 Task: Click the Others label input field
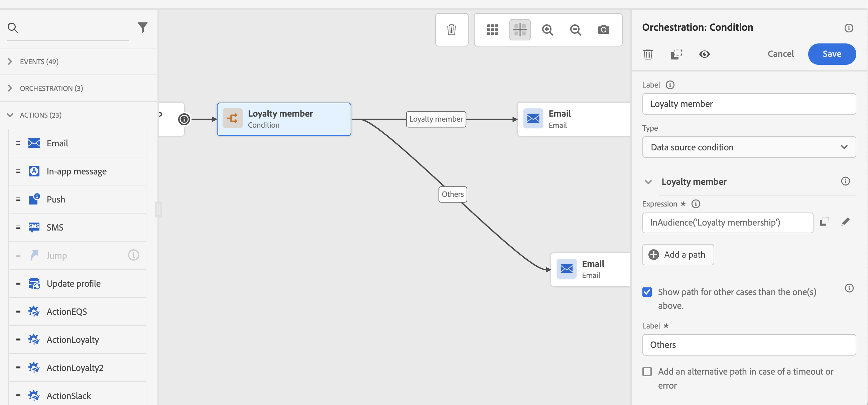click(748, 345)
